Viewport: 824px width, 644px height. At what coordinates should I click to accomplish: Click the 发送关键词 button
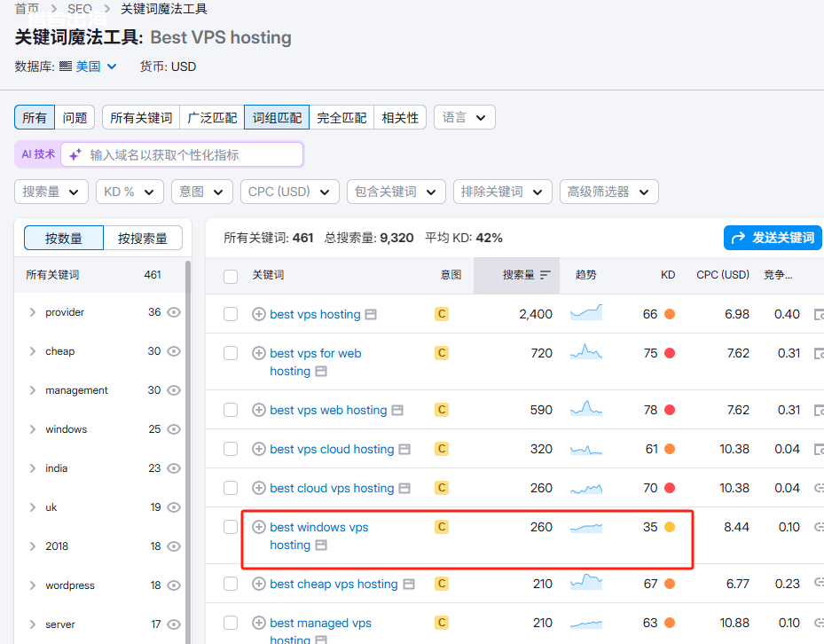point(773,238)
